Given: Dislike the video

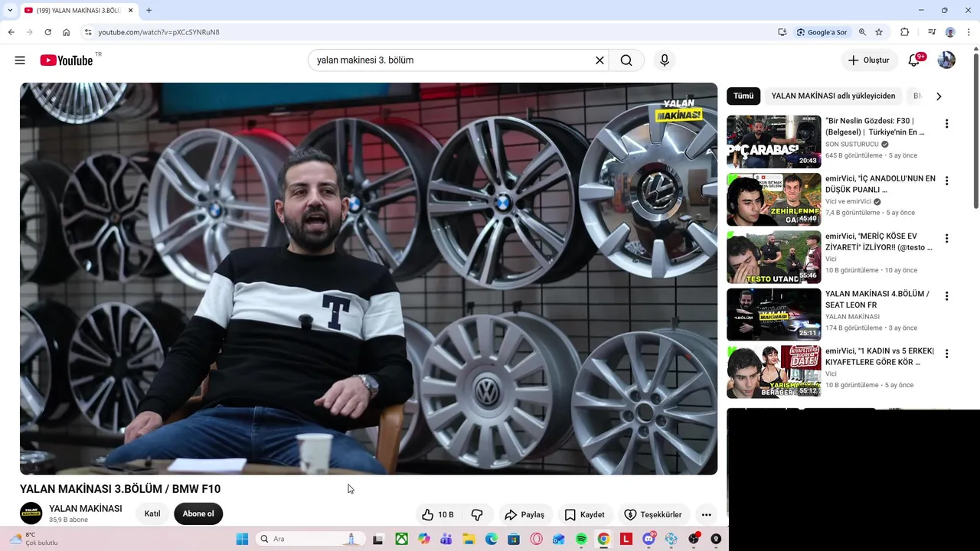Looking at the screenshot, I should coord(477,514).
